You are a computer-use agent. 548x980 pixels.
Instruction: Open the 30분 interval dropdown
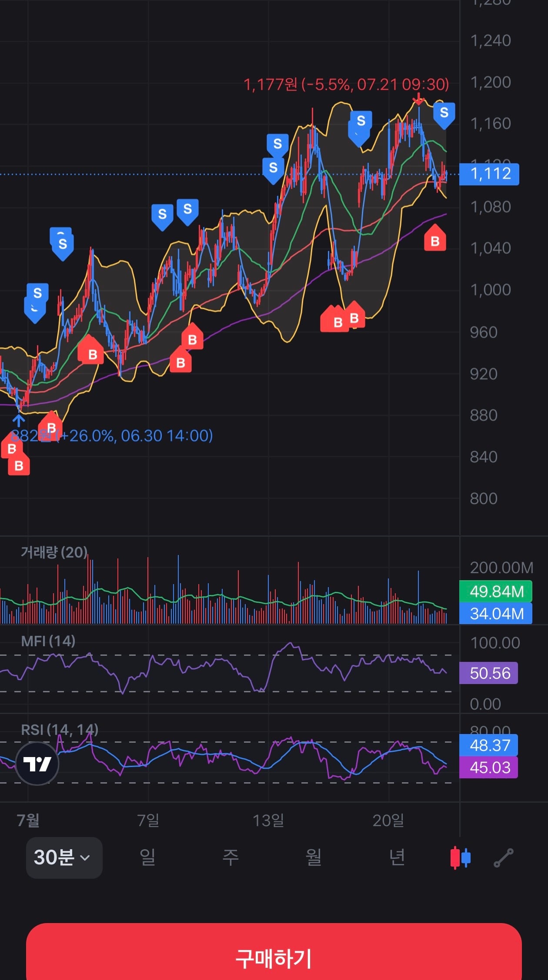[x=64, y=857]
